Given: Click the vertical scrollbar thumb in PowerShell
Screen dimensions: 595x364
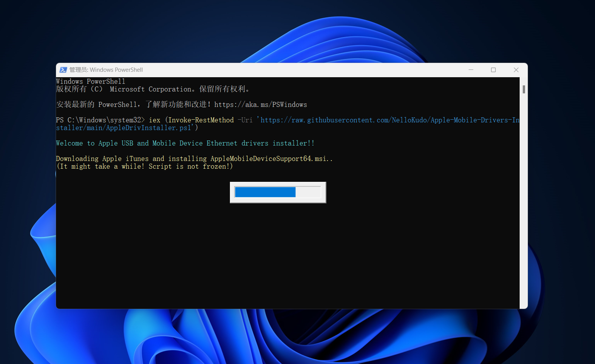Looking at the screenshot, I should pyautogui.click(x=524, y=89).
